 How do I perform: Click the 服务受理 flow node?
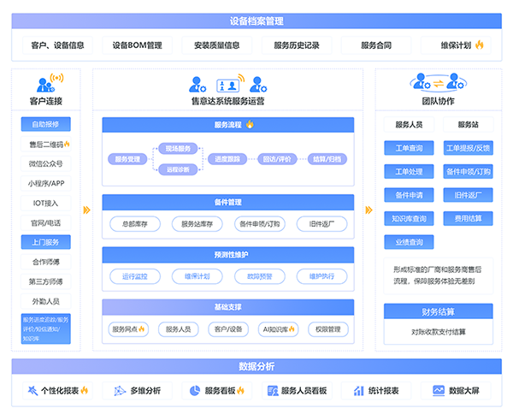(x=127, y=159)
